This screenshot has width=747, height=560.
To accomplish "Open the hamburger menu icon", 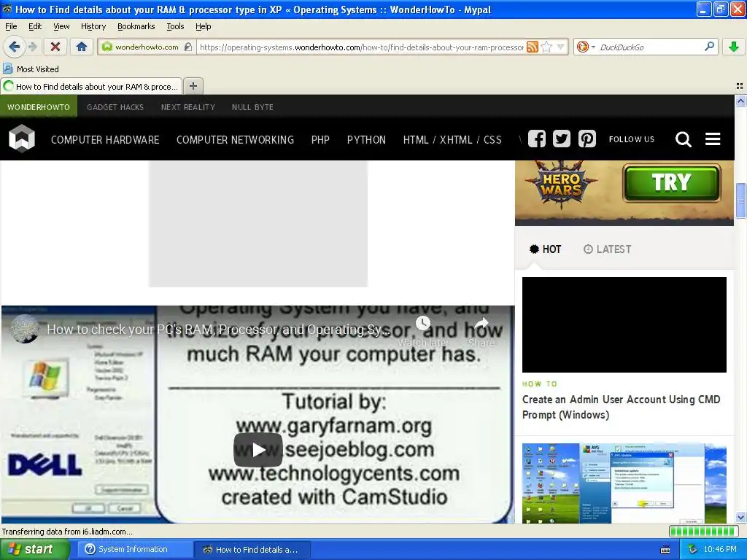I will (713, 139).
